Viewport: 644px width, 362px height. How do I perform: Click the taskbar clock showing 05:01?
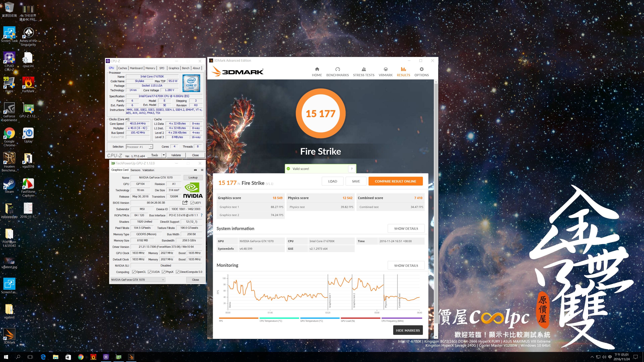click(x=622, y=357)
